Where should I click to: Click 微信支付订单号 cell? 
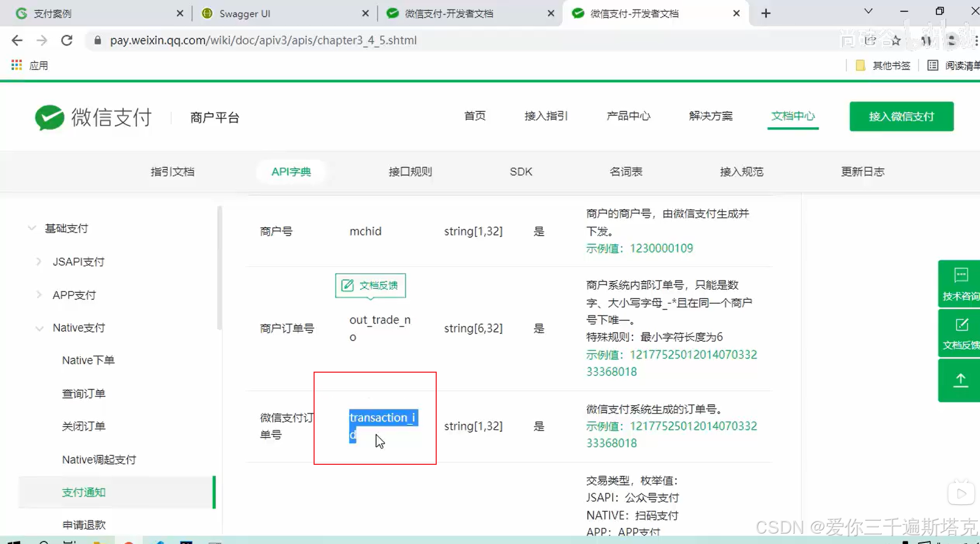click(x=286, y=426)
